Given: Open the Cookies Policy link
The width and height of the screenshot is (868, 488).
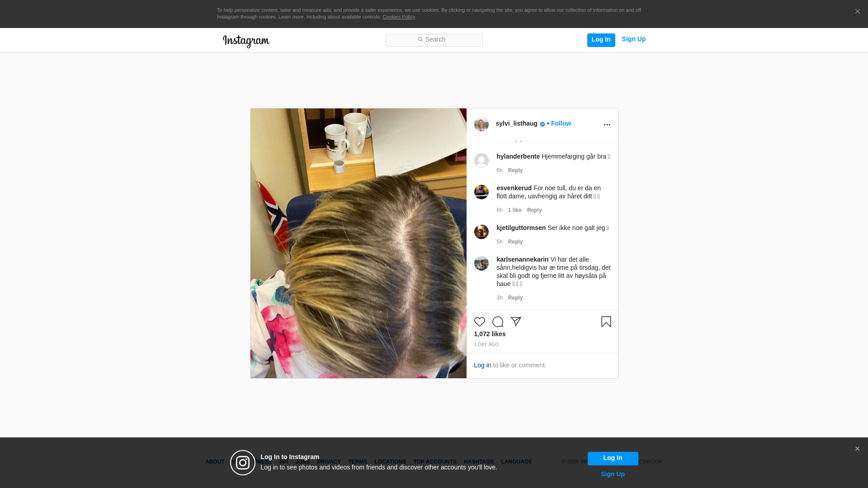Looking at the screenshot, I should (399, 17).
